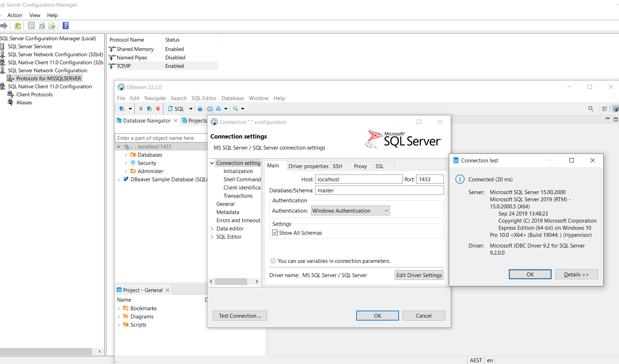Expand the Security tree node
Screen dimensions: 619x364
pyautogui.click(x=126, y=163)
